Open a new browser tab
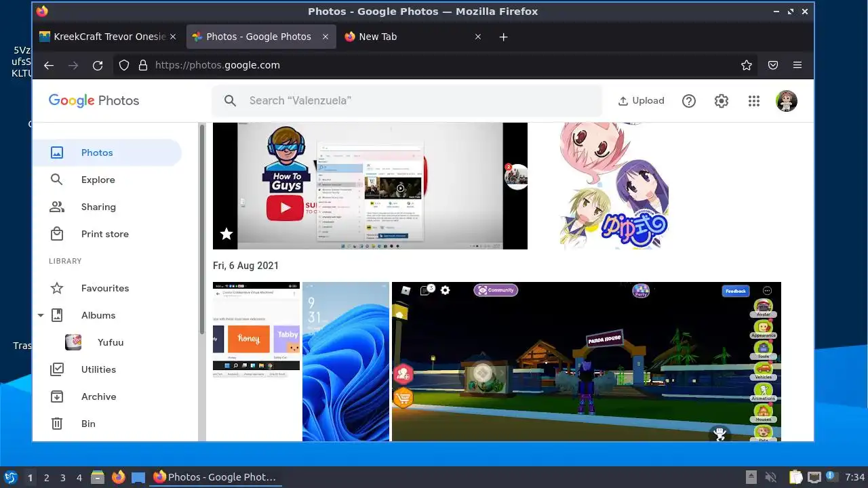This screenshot has height=488, width=868. pyautogui.click(x=503, y=37)
